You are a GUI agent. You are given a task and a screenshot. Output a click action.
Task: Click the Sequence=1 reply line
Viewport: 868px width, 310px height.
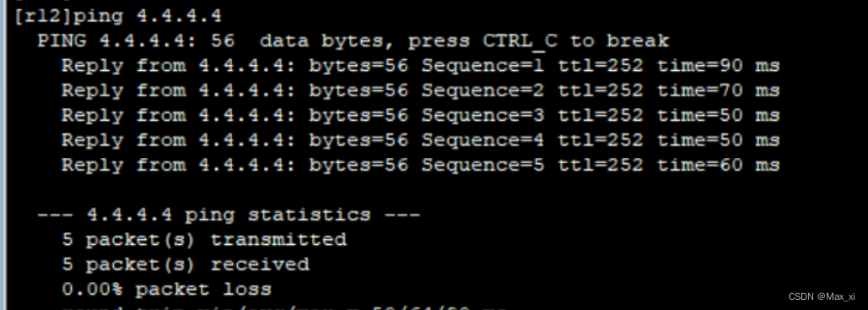pos(420,66)
